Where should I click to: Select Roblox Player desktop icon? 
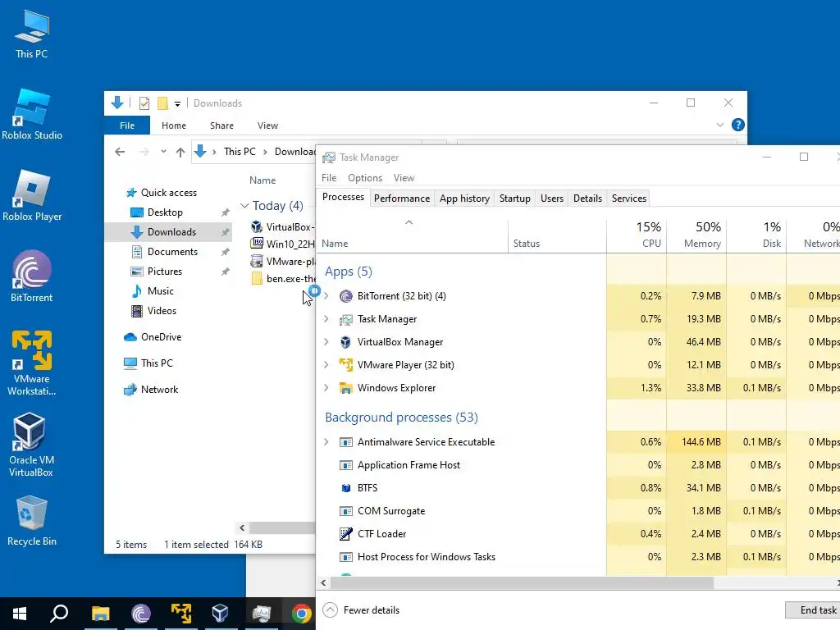point(32,195)
